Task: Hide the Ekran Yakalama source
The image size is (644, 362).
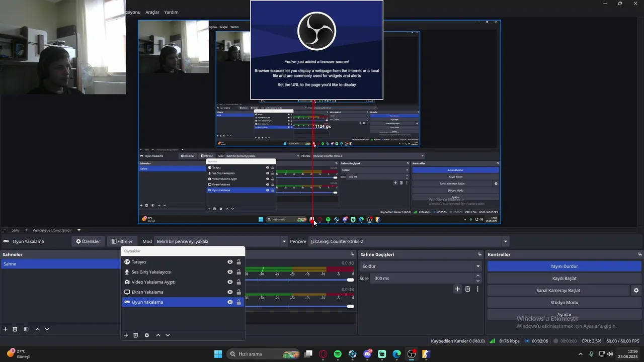Action: point(230,292)
